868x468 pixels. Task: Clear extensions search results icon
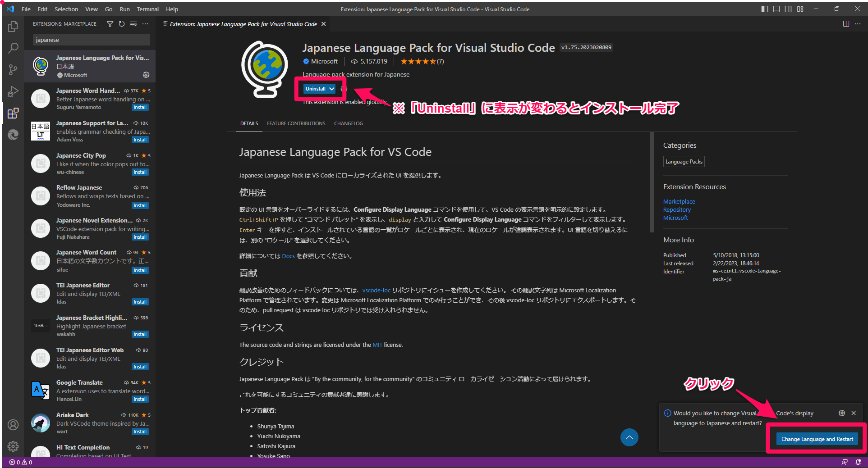point(133,24)
